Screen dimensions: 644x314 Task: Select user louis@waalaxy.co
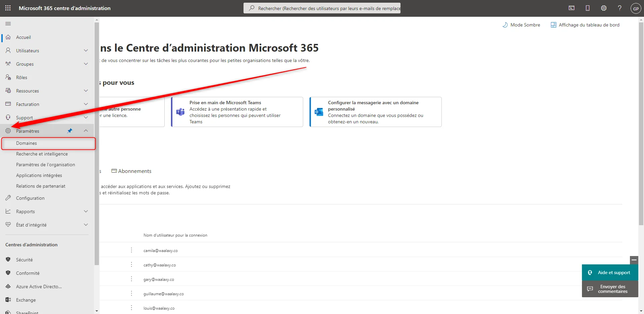159,308
